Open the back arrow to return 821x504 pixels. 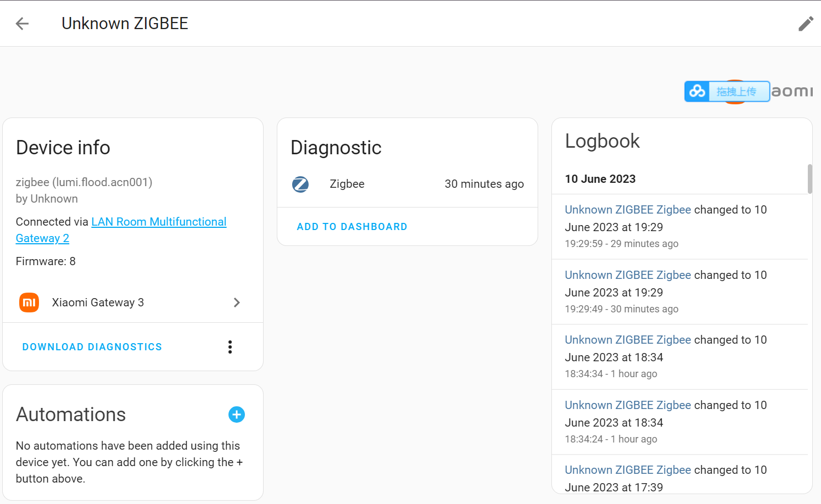pyautogui.click(x=22, y=23)
